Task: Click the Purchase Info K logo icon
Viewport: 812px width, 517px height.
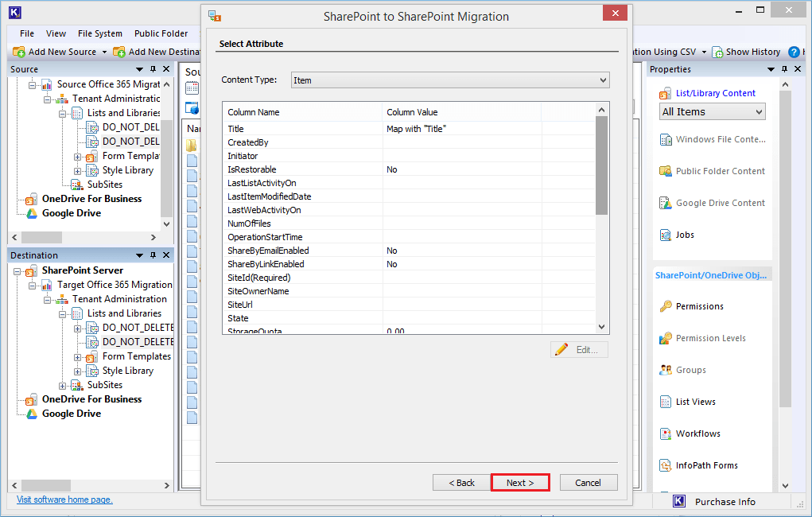Action: point(679,501)
